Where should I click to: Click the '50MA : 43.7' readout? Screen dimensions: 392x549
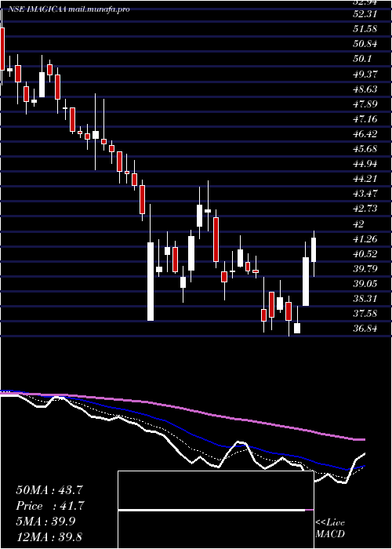coord(49,490)
